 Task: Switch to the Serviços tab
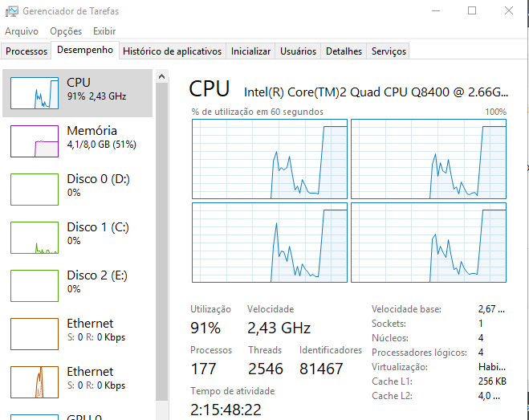[x=389, y=51]
